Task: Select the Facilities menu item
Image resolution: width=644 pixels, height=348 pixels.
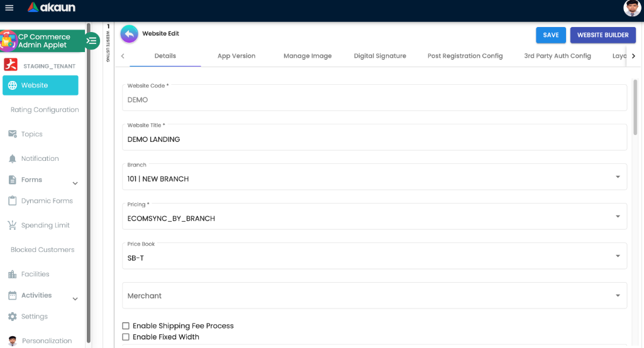Action: (x=35, y=274)
